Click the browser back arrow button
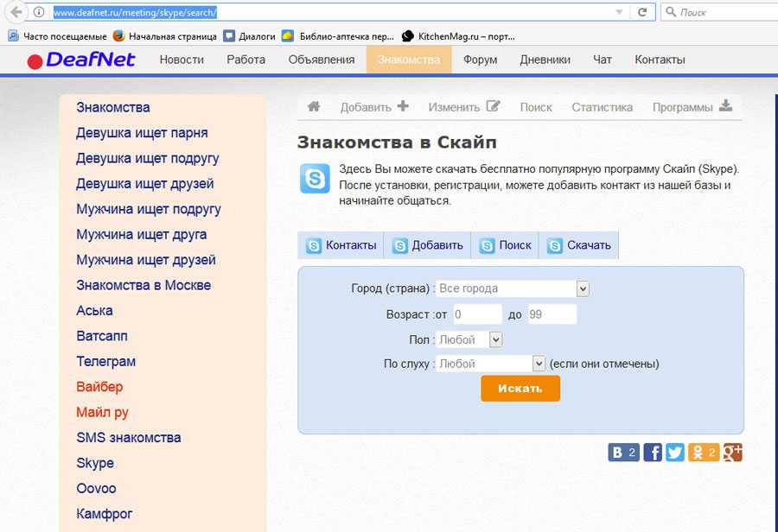 coord(15,12)
